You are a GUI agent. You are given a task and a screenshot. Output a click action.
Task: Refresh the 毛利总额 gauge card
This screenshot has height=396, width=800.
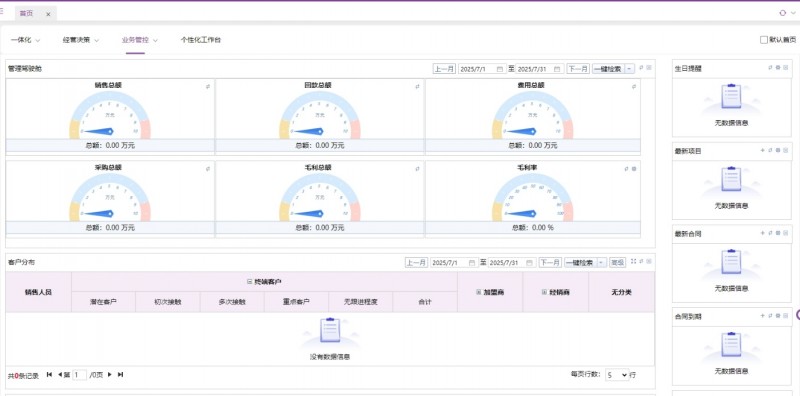pos(417,169)
